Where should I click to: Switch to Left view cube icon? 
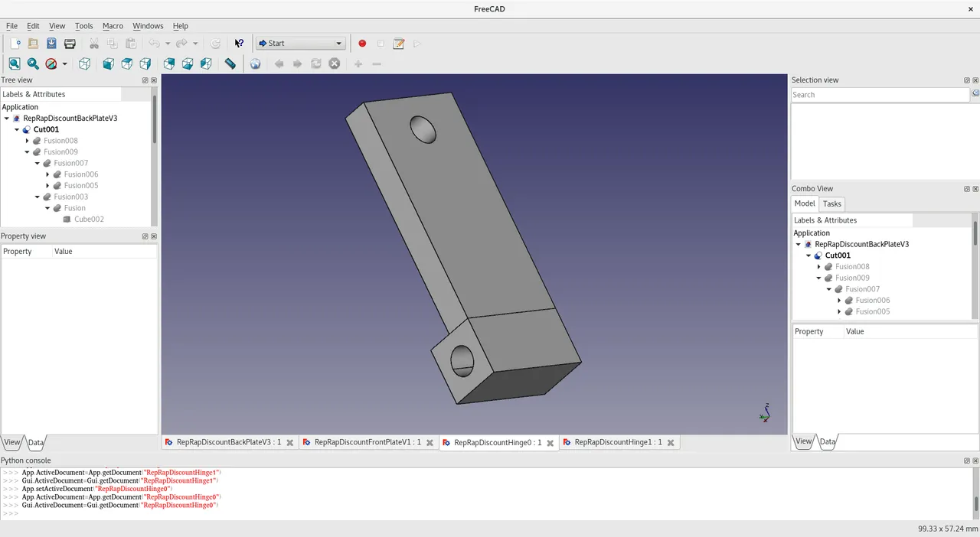coord(205,64)
